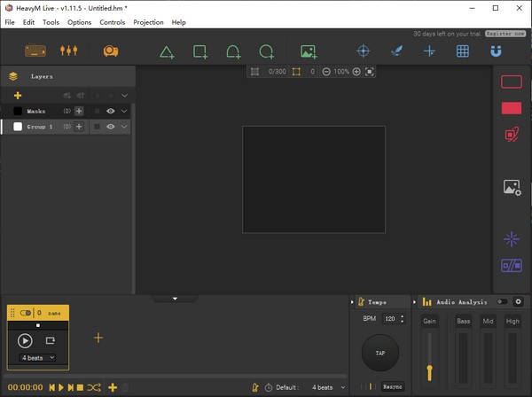Expand the Group 1 layer chevron

point(124,127)
